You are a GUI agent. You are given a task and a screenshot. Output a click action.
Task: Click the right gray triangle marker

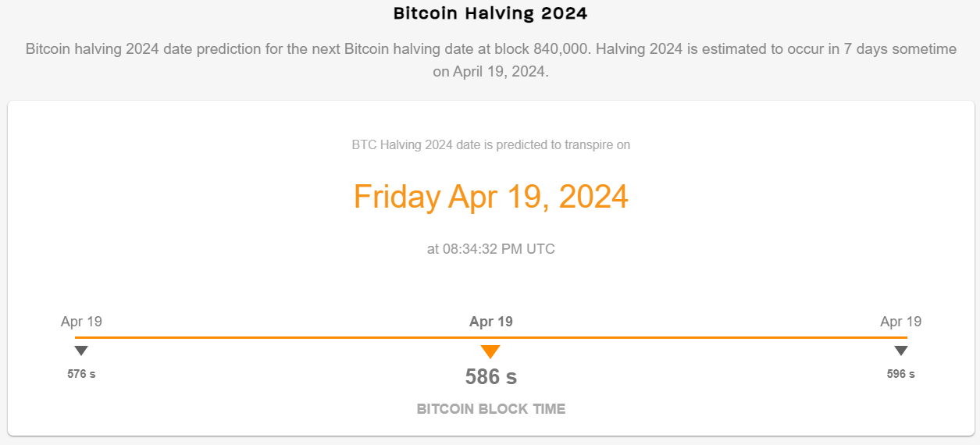(x=901, y=351)
